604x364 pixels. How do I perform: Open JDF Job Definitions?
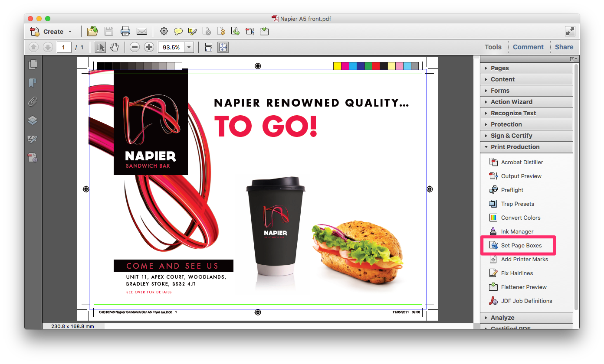point(526,301)
